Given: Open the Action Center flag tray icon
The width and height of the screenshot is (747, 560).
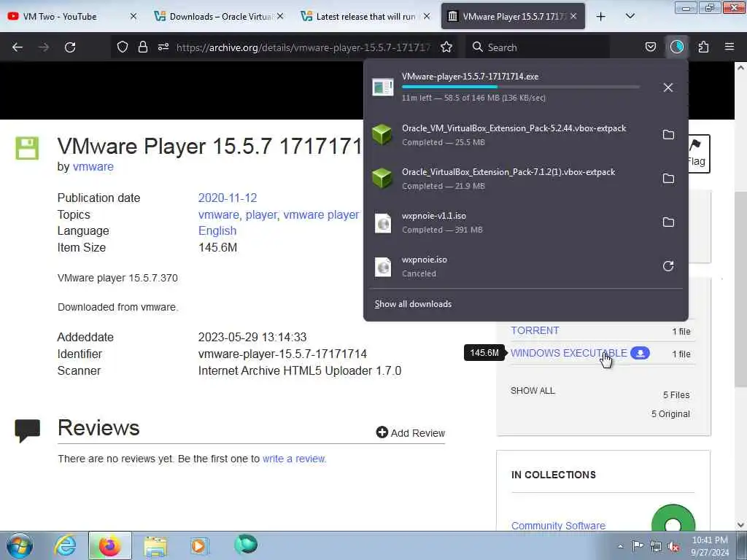Looking at the screenshot, I should [x=638, y=545].
